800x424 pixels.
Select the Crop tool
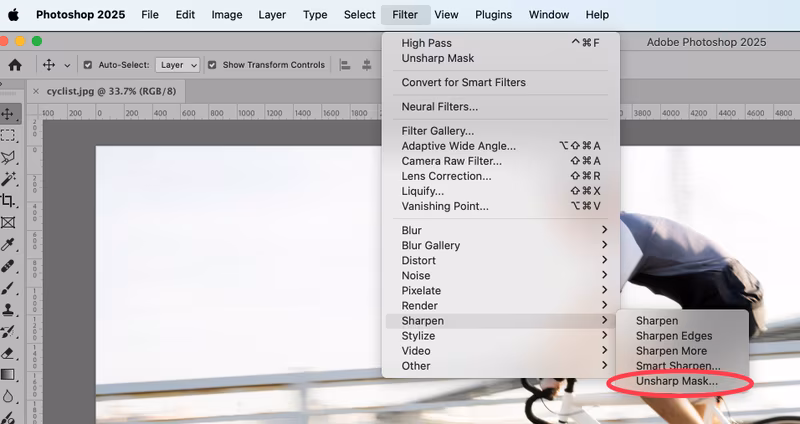8,201
